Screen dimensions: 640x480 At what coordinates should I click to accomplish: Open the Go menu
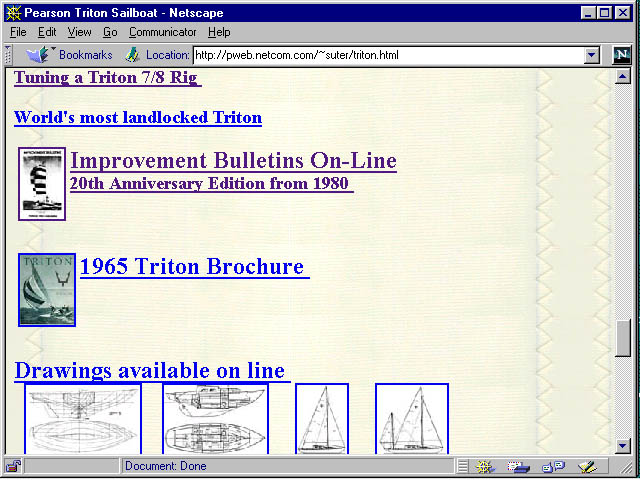tap(110, 32)
